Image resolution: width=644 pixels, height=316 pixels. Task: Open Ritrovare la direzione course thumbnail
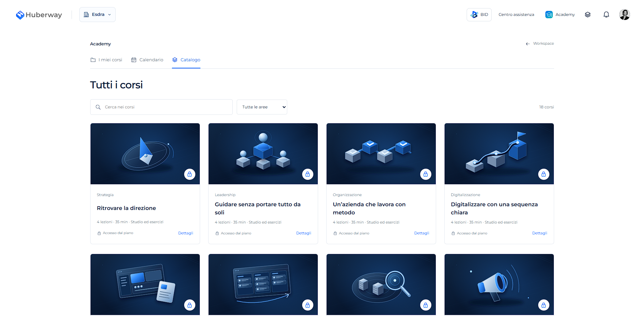[145, 154]
